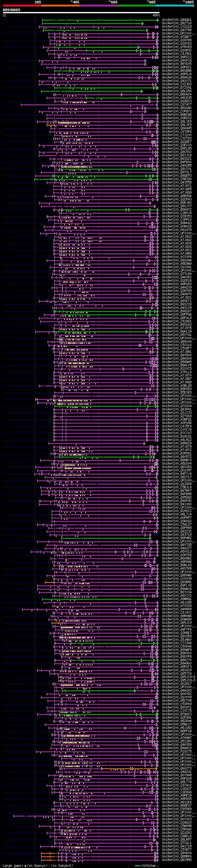Select label UniRef100_O49870
The height and width of the screenshot is (868, 197).
(176, 294)
